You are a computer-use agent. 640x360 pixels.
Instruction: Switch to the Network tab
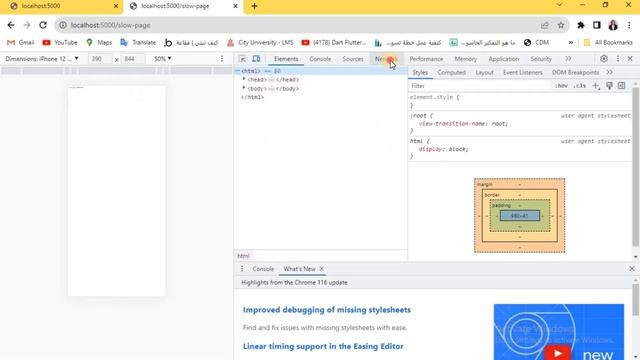(x=386, y=59)
